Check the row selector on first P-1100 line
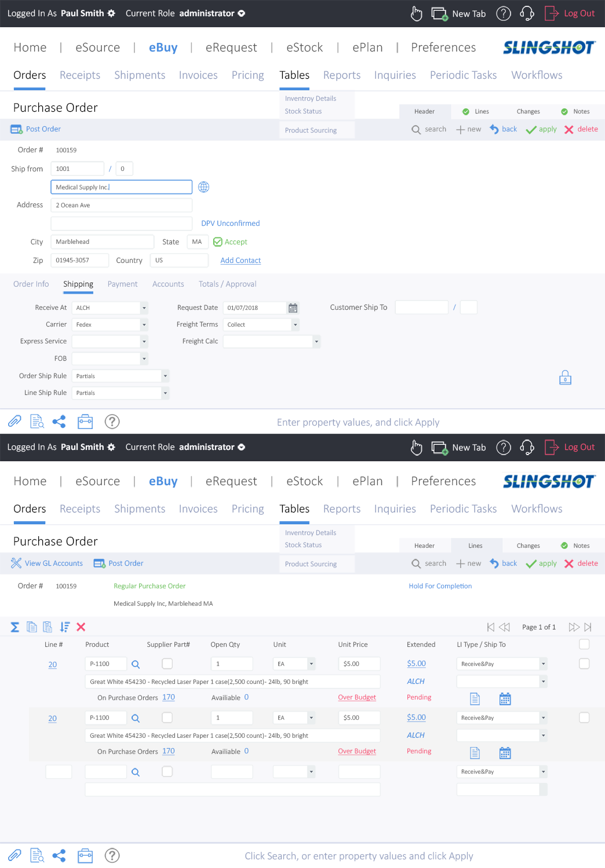The image size is (605, 868). [x=584, y=664]
